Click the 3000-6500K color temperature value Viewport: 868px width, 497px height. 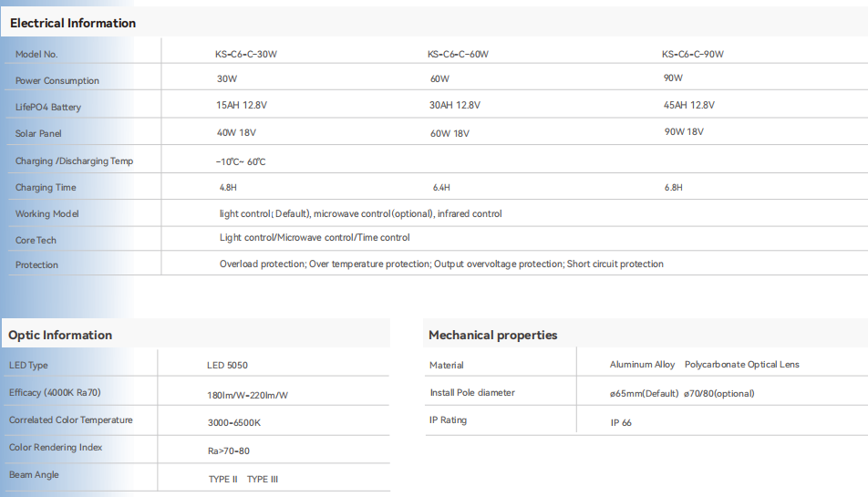pyautogui.click(x=234, y=423)
